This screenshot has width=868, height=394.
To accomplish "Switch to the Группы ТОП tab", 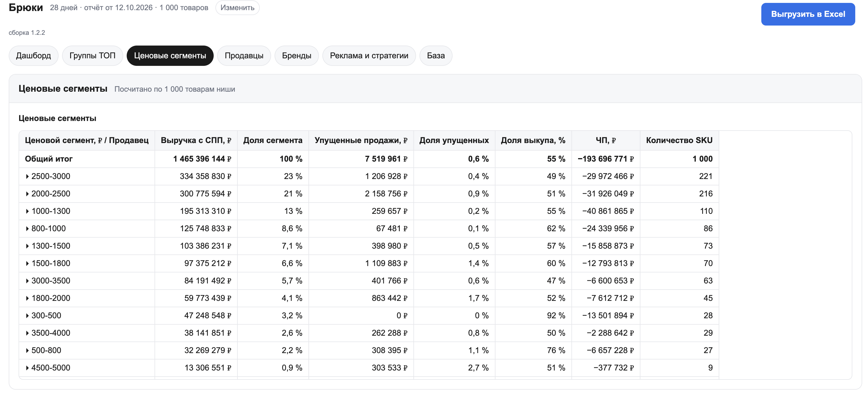I will [92, 56].
